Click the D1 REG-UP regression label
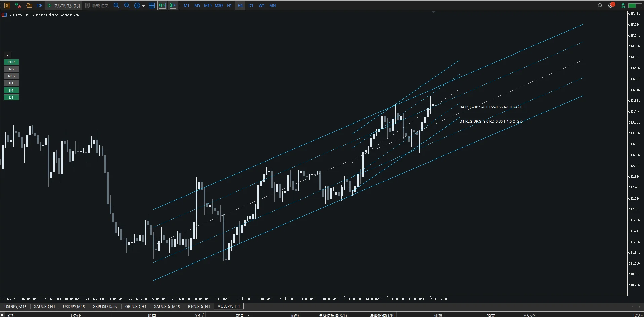The image size is (644, 317). click(x=491, y=121)
